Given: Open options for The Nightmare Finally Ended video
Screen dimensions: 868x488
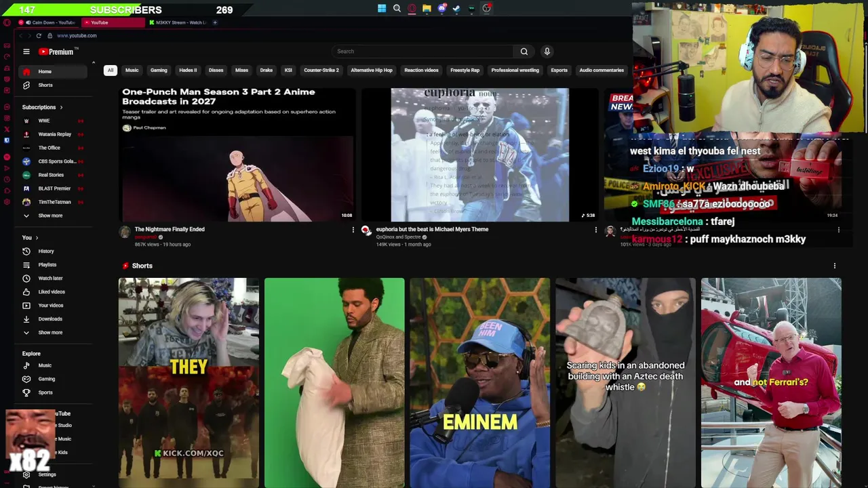Looking at the screenshot, I should 353,230.
